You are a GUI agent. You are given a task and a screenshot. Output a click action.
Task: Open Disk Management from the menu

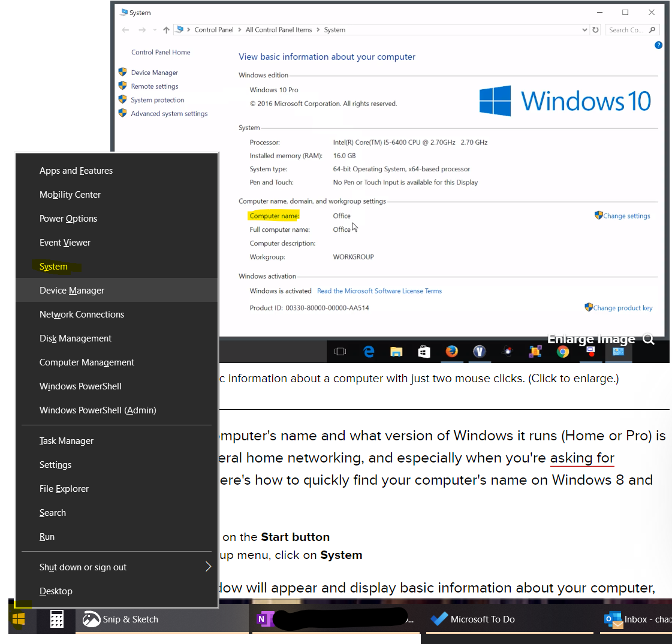click(117, 338)
